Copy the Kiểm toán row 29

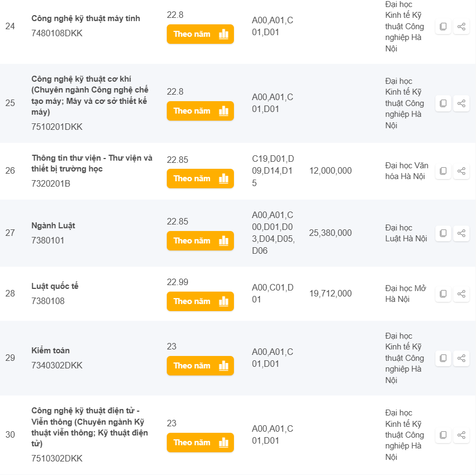(x=443, y=358)
